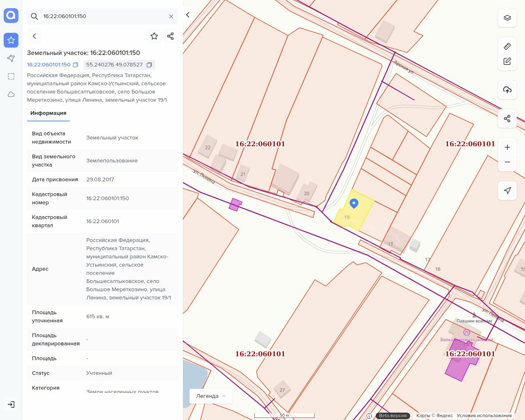Click the upload to cloud icon
525x420 pixels.
(507, 90)
